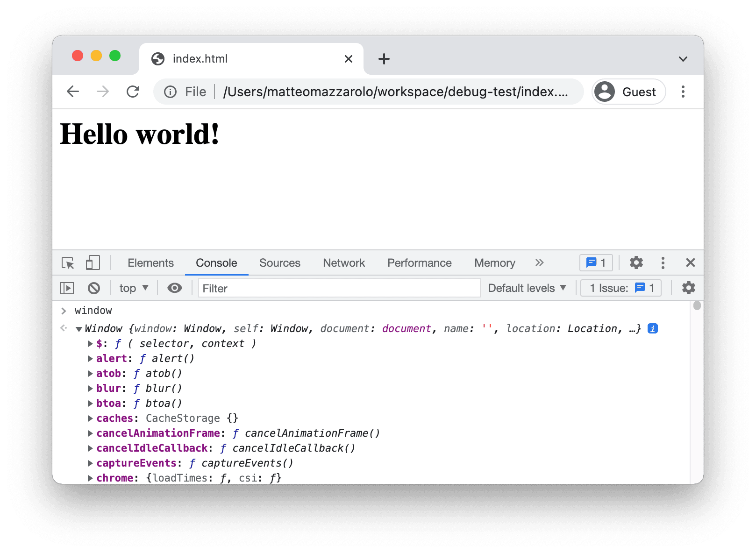Reload the page with refresh icon
Viewport: 756px width, 553px height.
click(133, 92)
